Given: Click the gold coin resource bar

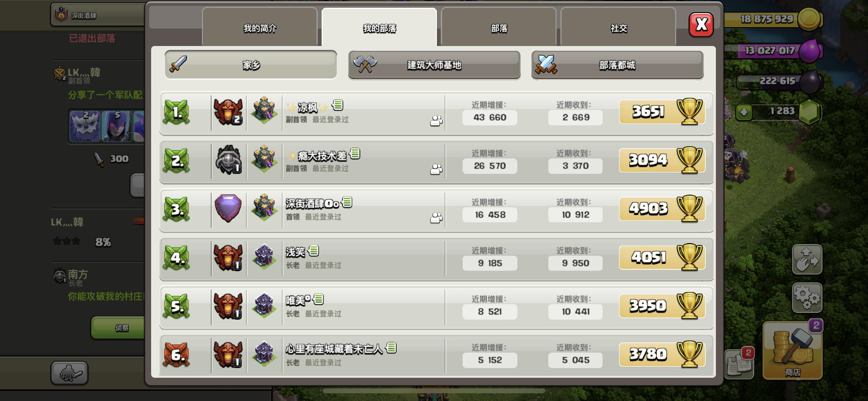Looking at the screenshot, I should 773,19.
